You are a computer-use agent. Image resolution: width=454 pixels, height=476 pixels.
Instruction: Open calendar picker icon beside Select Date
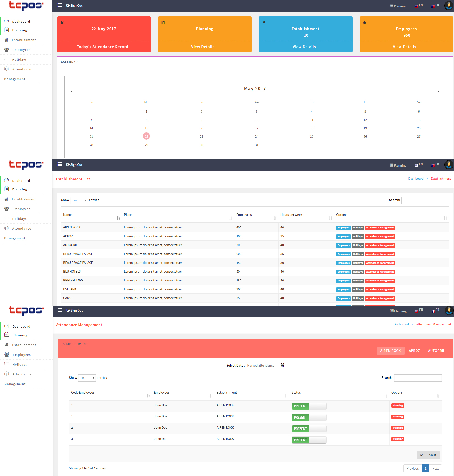(x=282, y=365)
